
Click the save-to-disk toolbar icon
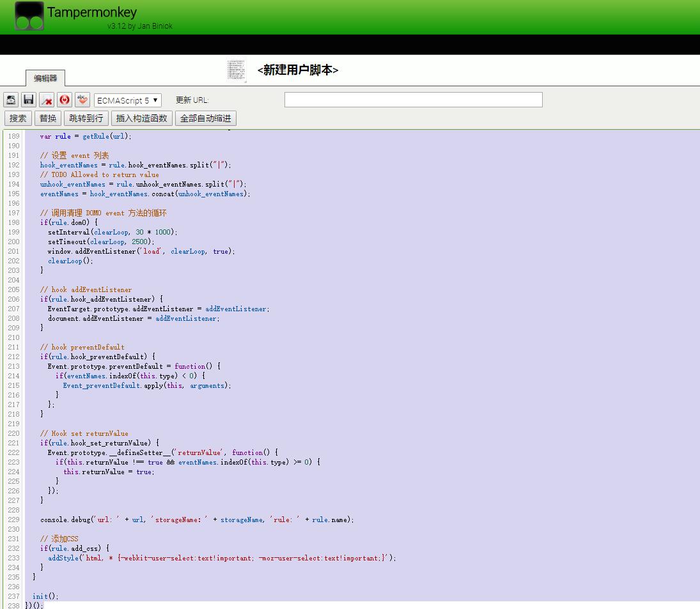click(x=11, y=100)
